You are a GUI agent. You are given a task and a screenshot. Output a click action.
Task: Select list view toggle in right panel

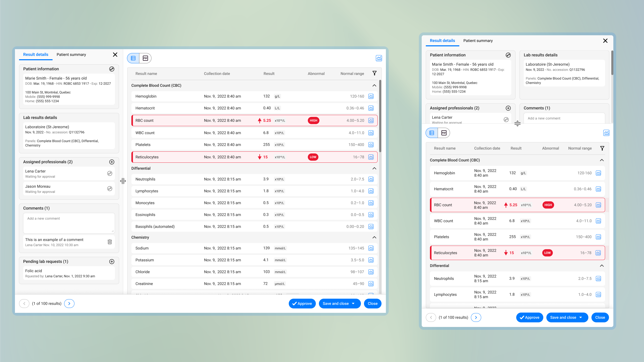[x=432, y=133]
